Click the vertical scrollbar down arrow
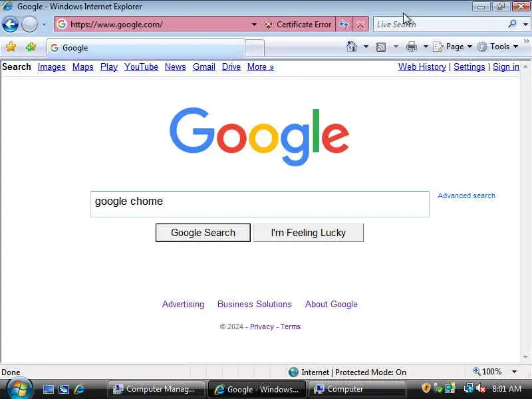532x399 pixels. [x=525, y=357]
